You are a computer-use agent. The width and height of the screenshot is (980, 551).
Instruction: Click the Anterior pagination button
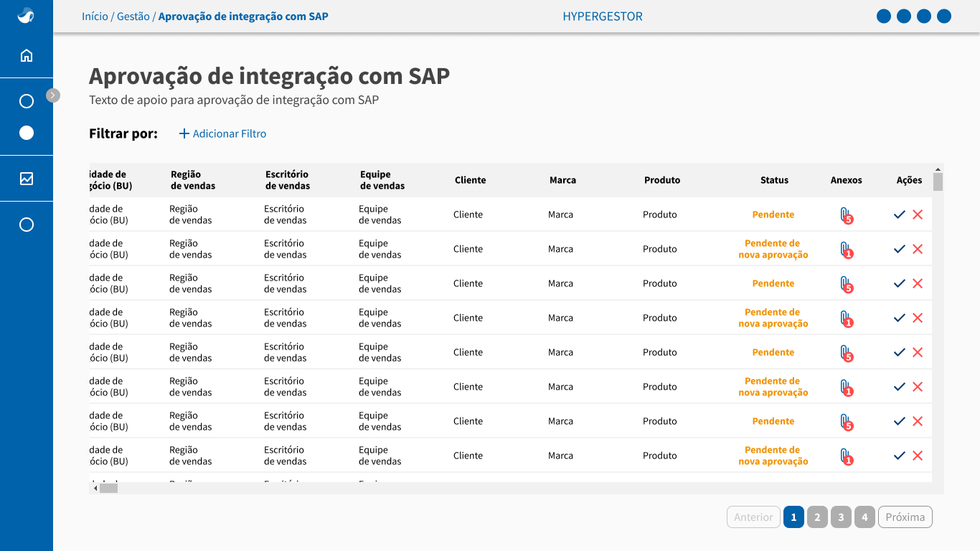coord(753,517)
